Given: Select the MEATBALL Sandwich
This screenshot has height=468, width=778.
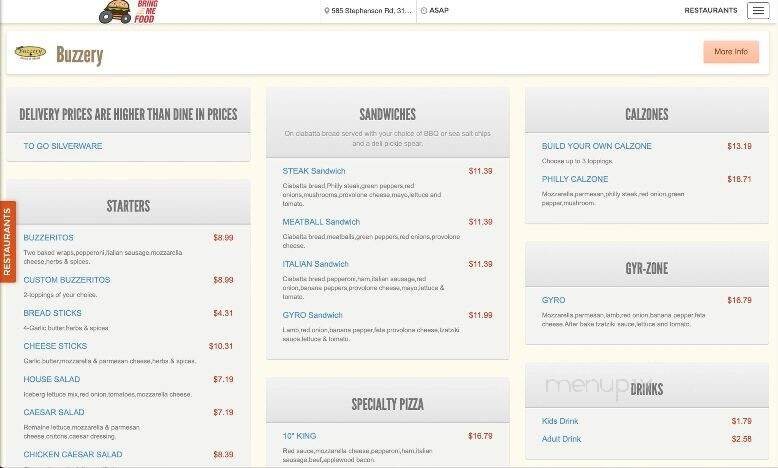Looking at the screenshot, I should coord(322,222).
